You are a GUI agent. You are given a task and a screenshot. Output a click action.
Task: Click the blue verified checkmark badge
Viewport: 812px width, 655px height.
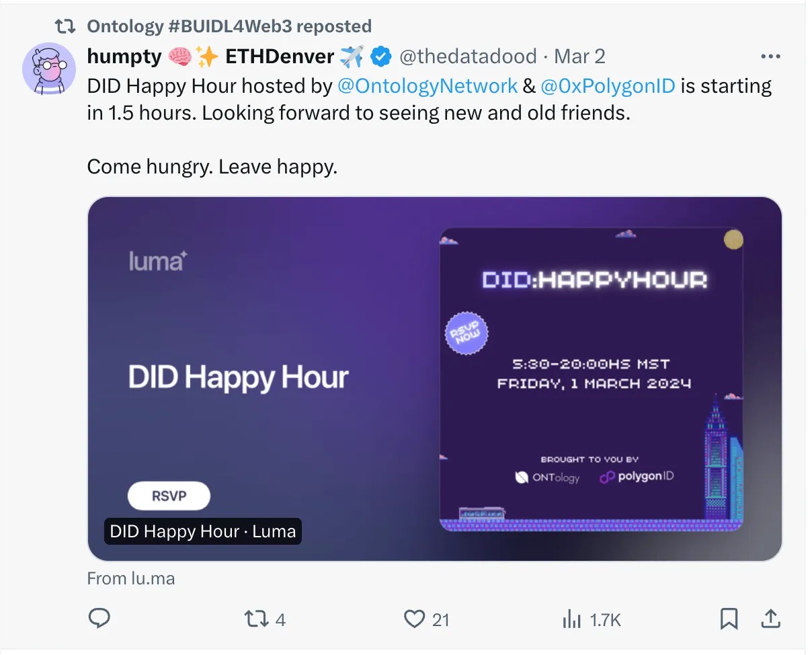[381, 57]
